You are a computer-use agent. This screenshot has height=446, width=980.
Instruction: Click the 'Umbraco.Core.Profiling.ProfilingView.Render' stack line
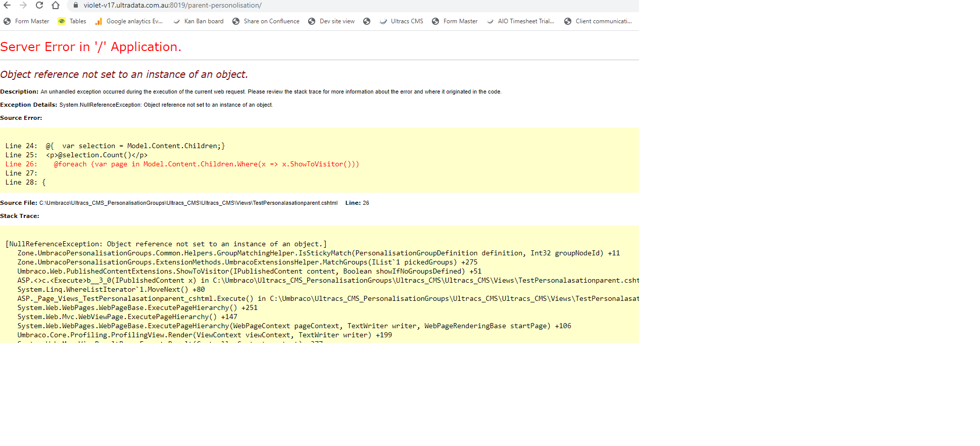pos(204,335)
